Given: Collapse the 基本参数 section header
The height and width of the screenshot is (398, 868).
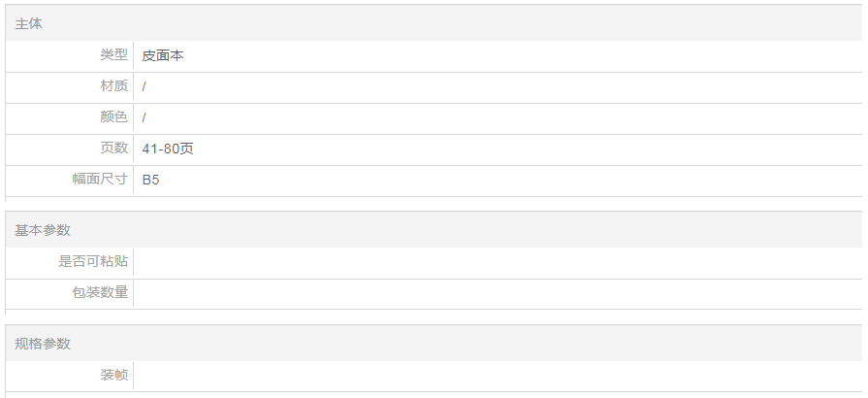Looking at the screenshot, I should (x=434, y=230).
